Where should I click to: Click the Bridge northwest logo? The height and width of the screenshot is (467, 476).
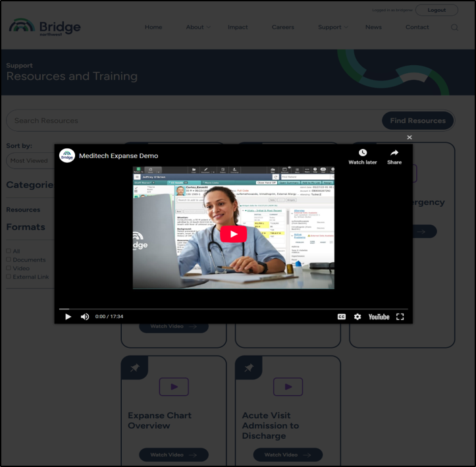[x=45, y=27]
